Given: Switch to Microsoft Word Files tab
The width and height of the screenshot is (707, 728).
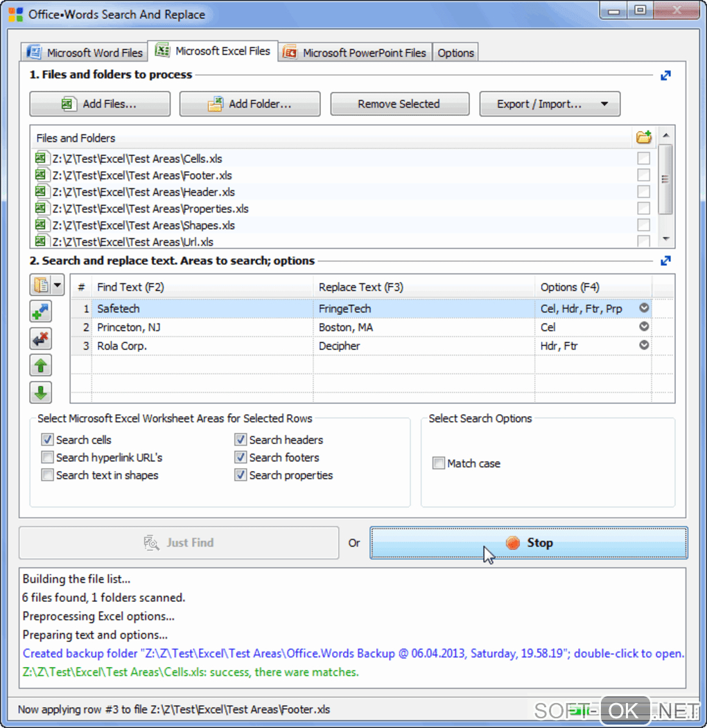Looking at the screenshot, I should click(85, 53).
